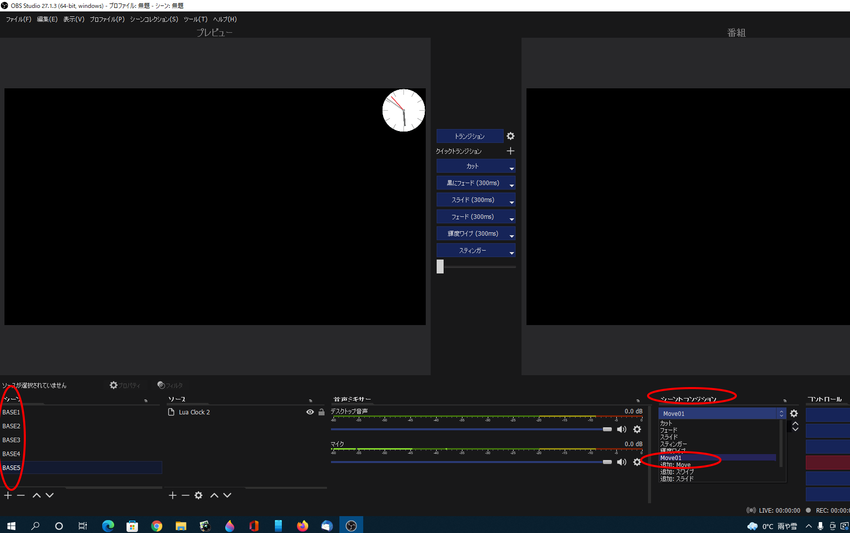
Task: Click the フィルタ filter button
Action: coord(170,385)
